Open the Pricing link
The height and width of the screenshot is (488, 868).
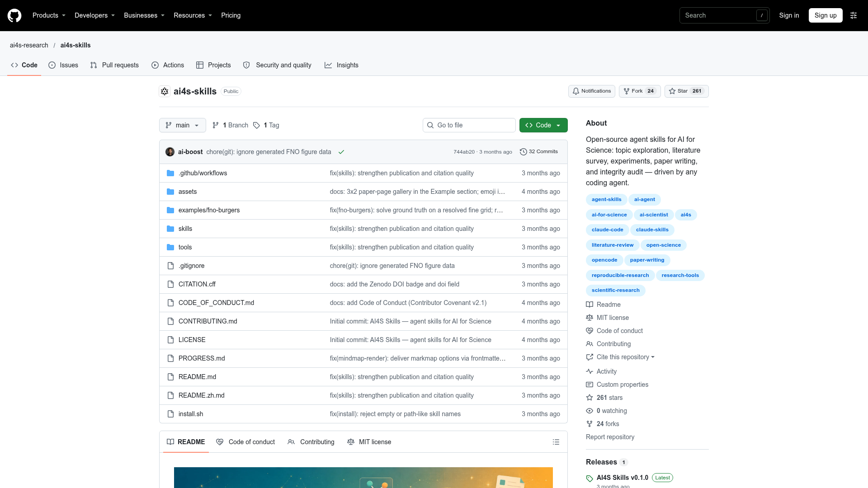231,15
